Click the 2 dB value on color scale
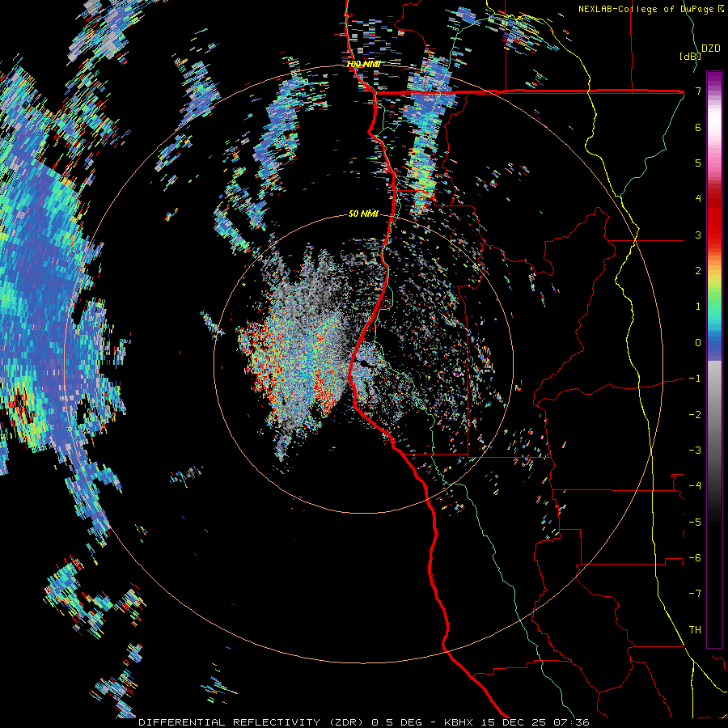This screenshot has width=728, height=728. (698, 271)
